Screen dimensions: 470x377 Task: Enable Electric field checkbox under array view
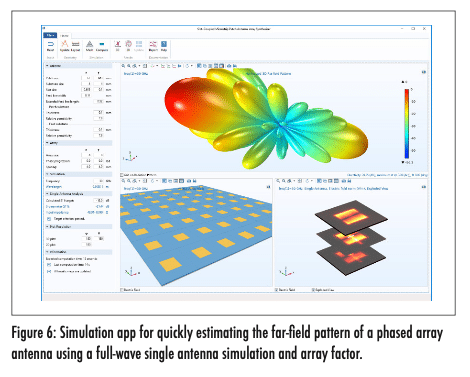(x=122, y=290)
